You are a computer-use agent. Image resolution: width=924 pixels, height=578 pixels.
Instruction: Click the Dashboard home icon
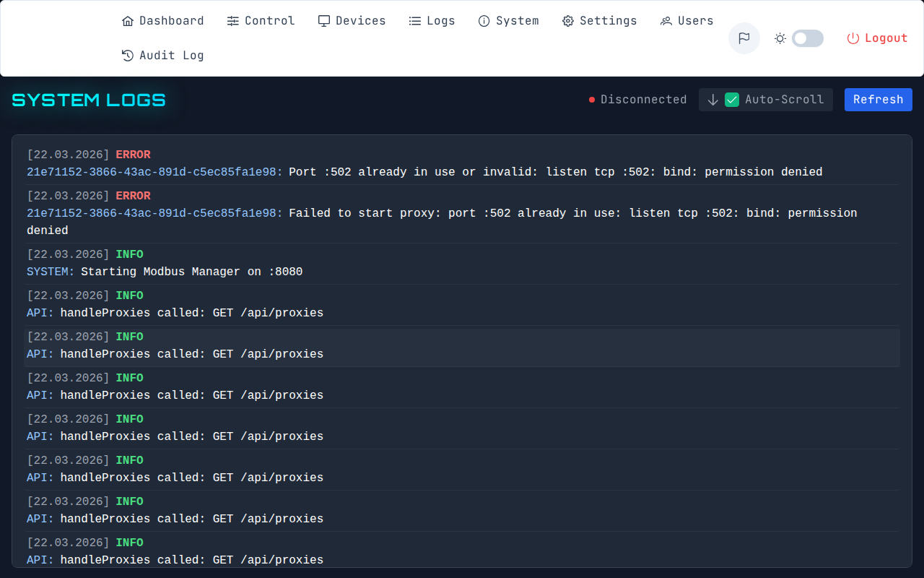pos(128,21)
